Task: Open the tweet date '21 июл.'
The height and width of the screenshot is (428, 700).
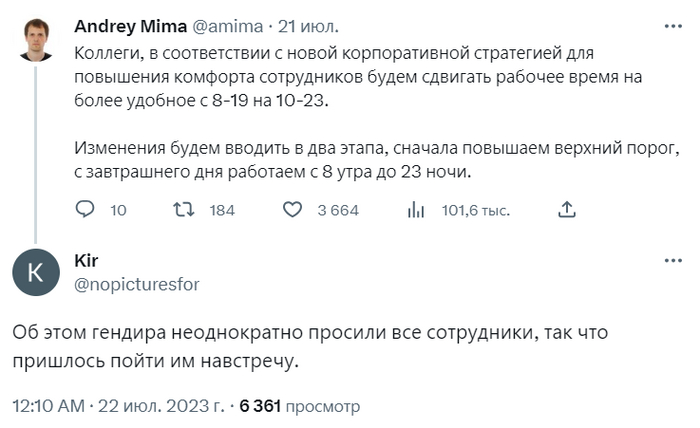Action: pyautogui.click(x=309, y=26)
